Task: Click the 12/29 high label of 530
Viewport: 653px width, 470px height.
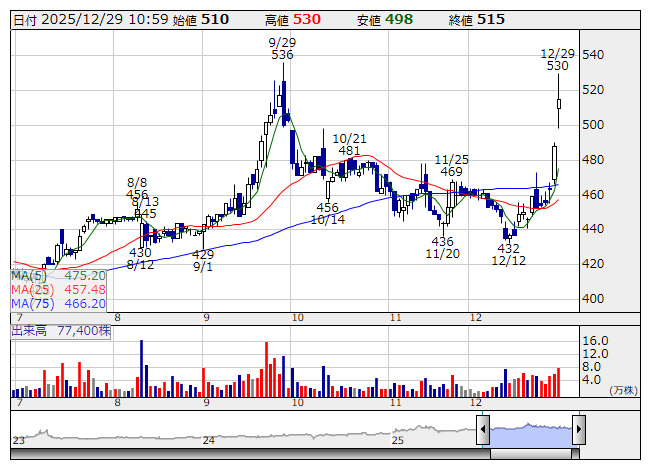Action: (557, 60)
